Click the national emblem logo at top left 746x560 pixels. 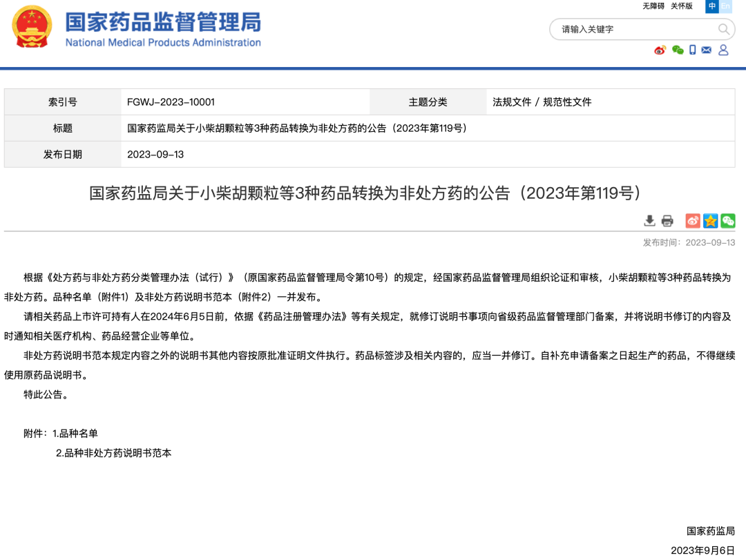[30, 28]
